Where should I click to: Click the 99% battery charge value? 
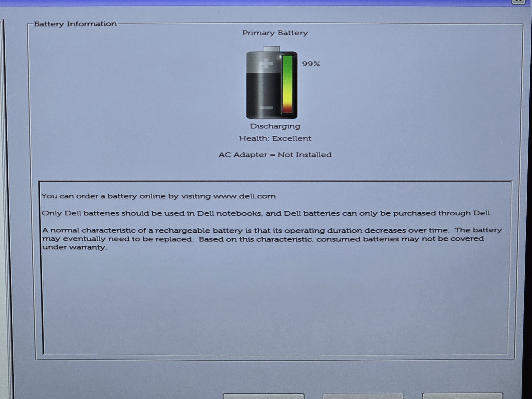311,64
